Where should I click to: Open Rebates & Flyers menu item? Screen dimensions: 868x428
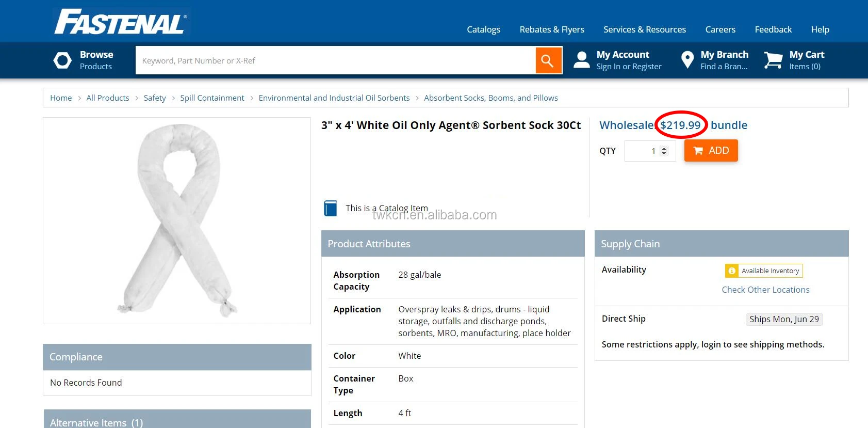tap(551, 29)
